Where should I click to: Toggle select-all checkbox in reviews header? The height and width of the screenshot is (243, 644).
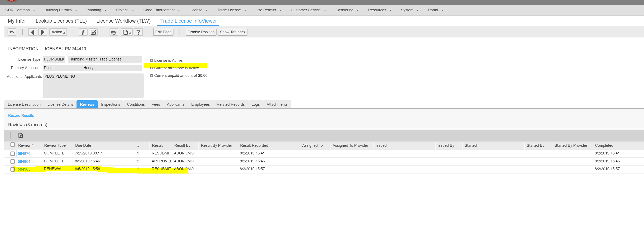[13, 145]
